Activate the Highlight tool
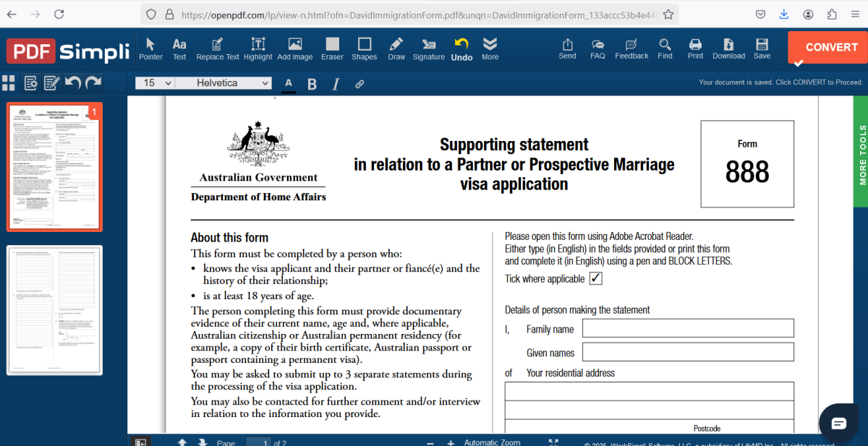Image resolution: width=868 pixels, height=446 pixels. coord(258,48)
